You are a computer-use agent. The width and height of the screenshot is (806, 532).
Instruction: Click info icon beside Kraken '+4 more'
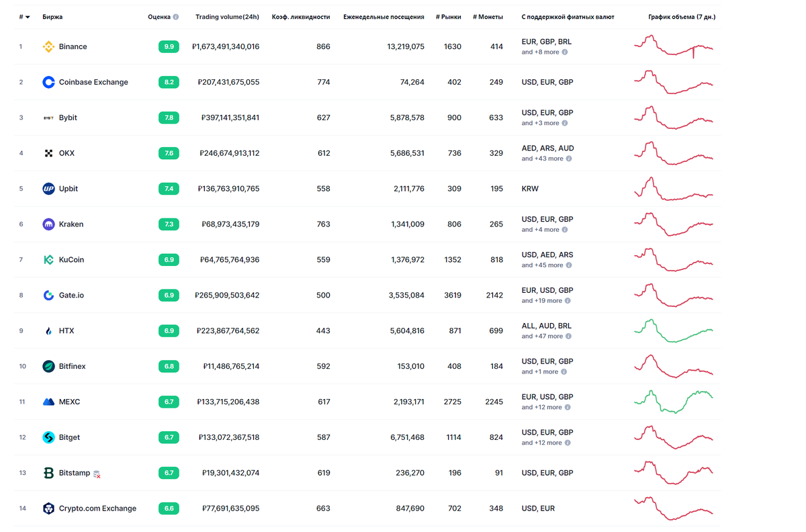point(565,230)
